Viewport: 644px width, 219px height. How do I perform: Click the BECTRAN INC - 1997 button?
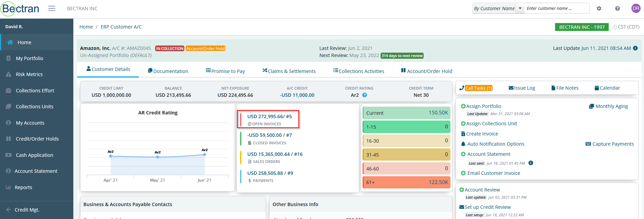click(x=582, y=27)
